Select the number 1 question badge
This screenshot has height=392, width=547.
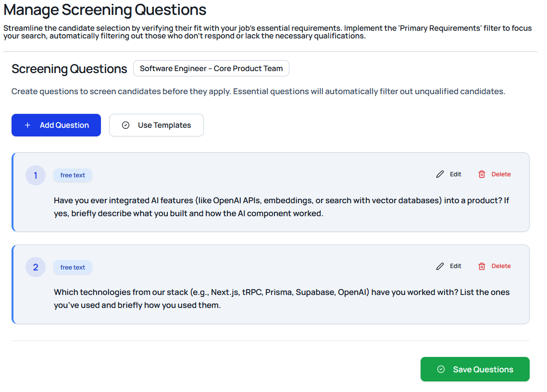point(36,175)
